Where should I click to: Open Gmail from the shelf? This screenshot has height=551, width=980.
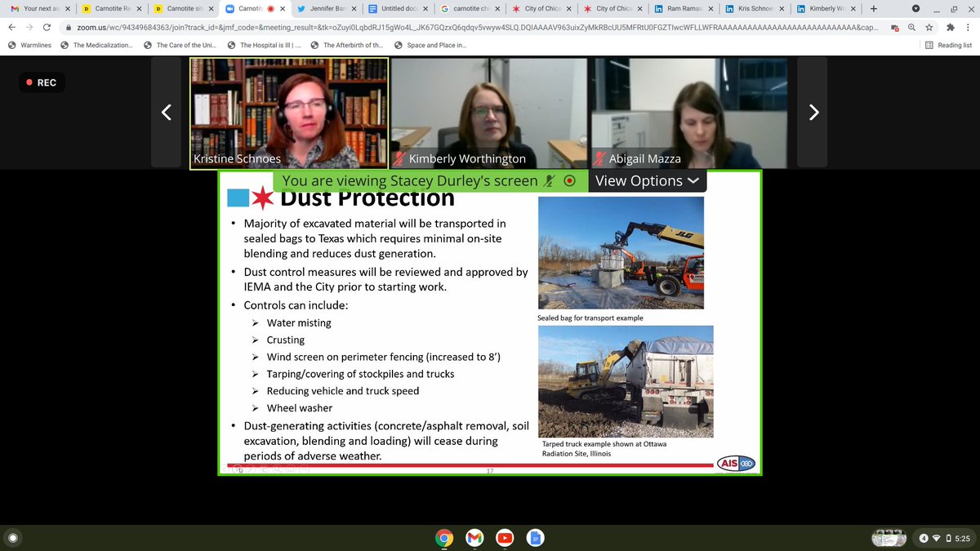[474, 538]
